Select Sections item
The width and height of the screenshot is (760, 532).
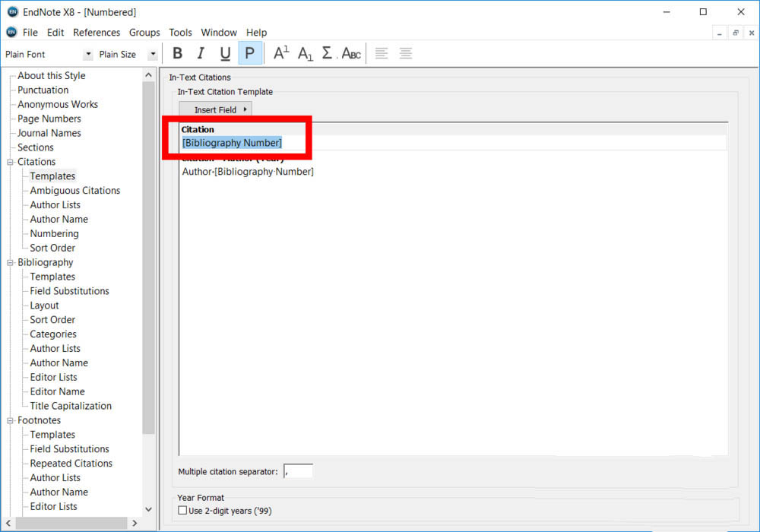click(x=36, y=147)
